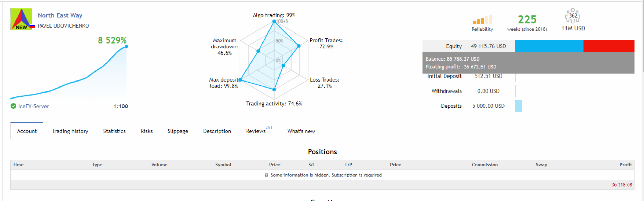Click the light blue Deposits bar

coord(518,106)
